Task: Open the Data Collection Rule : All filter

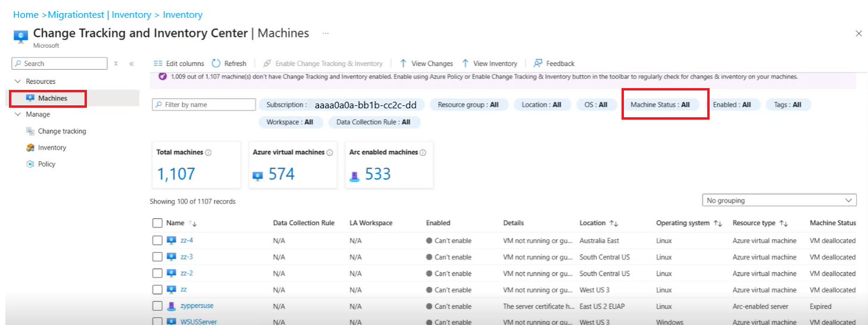Action: click(373, 122)
